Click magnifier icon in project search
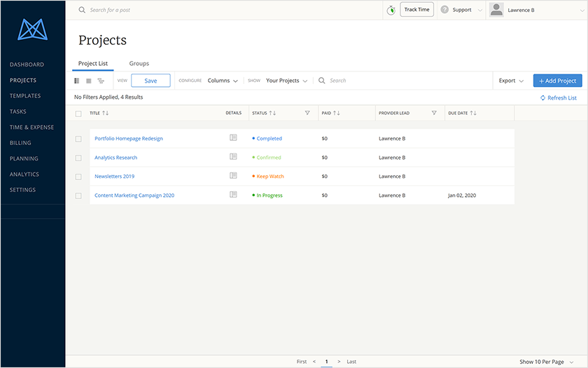The height and width of the screenshot is (368, 588). (322, 81)
